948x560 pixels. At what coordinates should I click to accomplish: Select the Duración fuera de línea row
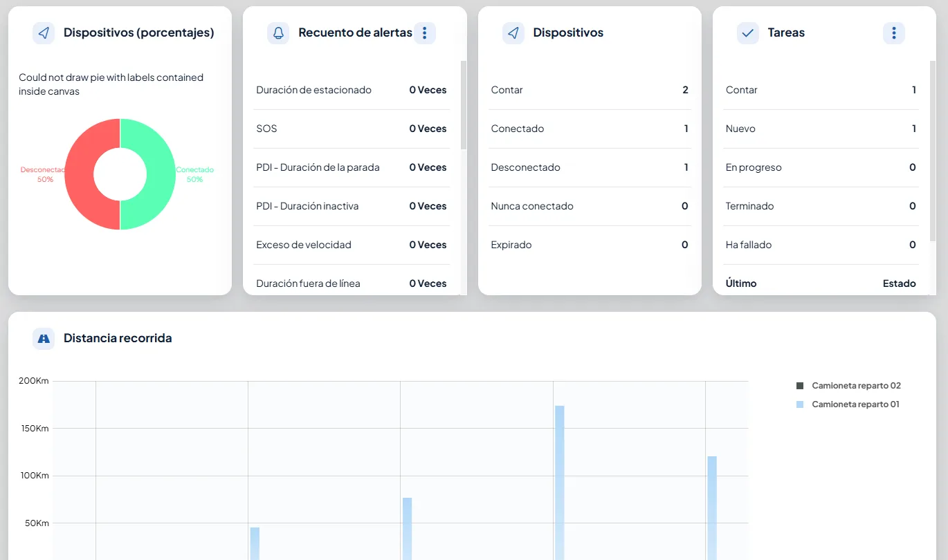[352, 282]
